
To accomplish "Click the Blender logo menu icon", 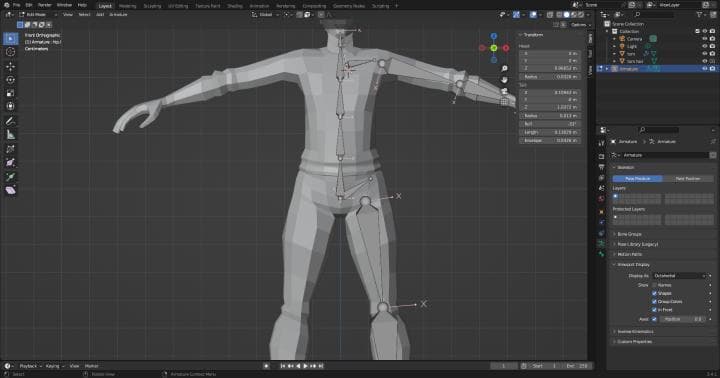I will [x=6, y=5].
